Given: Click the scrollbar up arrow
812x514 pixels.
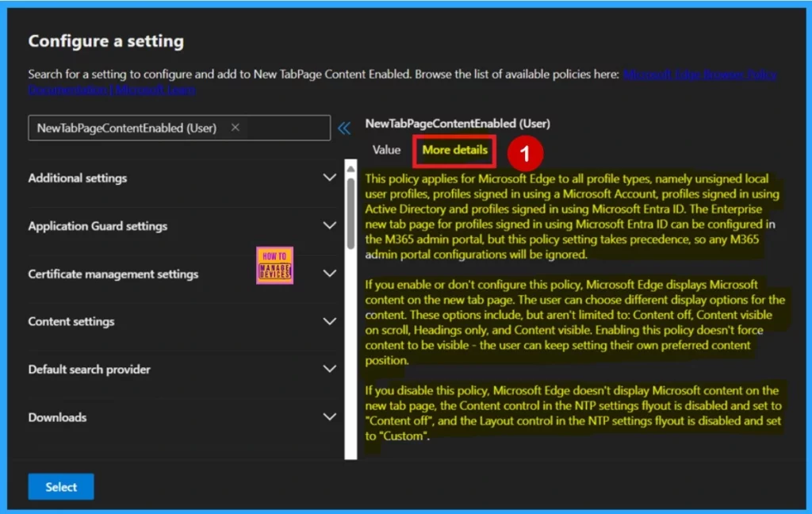Looking at the screenshot, I should tap(350, 169).
